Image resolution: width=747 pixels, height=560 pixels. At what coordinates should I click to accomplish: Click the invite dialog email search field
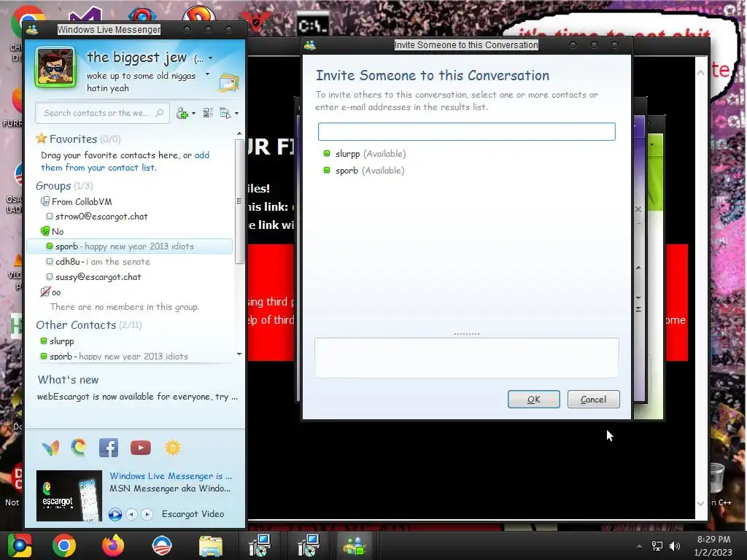466,131
